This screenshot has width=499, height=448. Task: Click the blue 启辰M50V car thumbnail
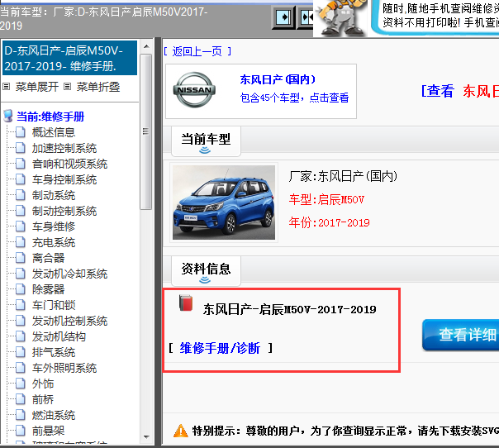224,203
